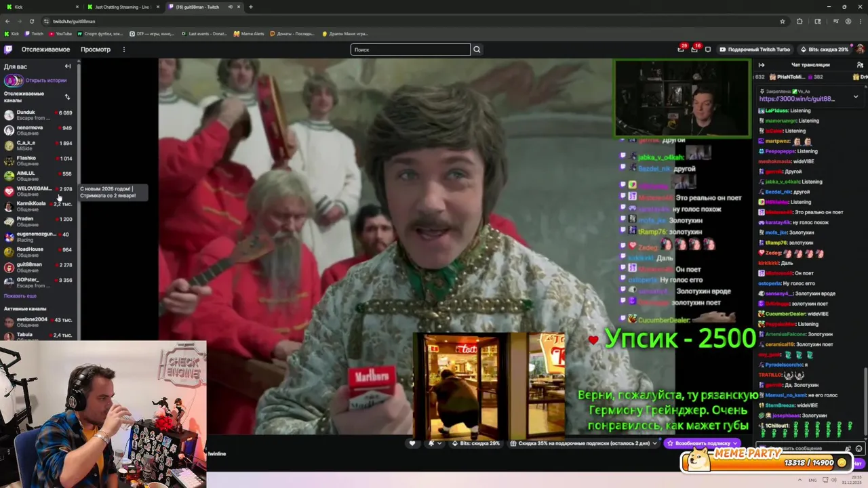Click Подарочный Twitch Turbo button
Image resolution: width=868 pixels, height=488 pixels.
coord(755,49)
